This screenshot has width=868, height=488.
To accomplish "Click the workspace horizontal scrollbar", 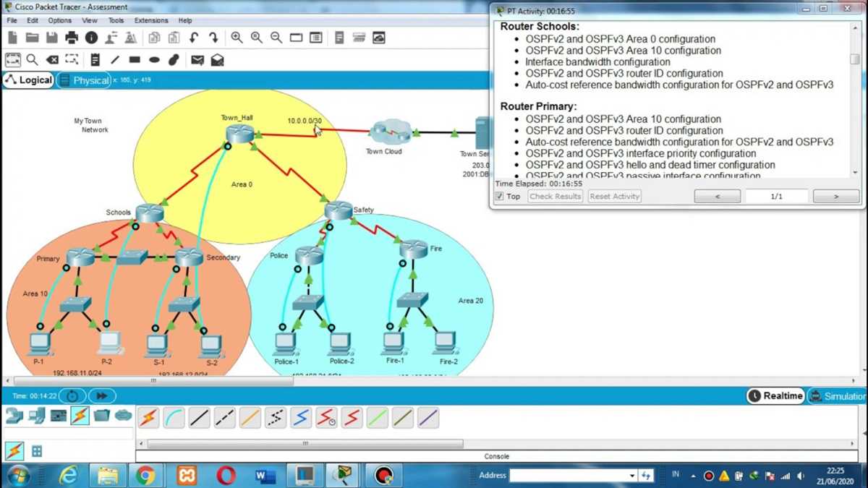I will click(153, 380).
